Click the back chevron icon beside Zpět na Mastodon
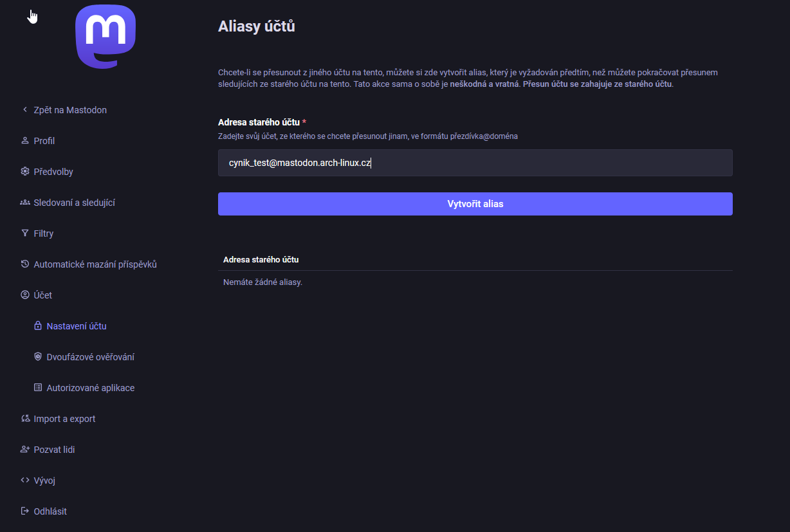The image size is (790, 532). pyautogui.click(x=25, y=110)
